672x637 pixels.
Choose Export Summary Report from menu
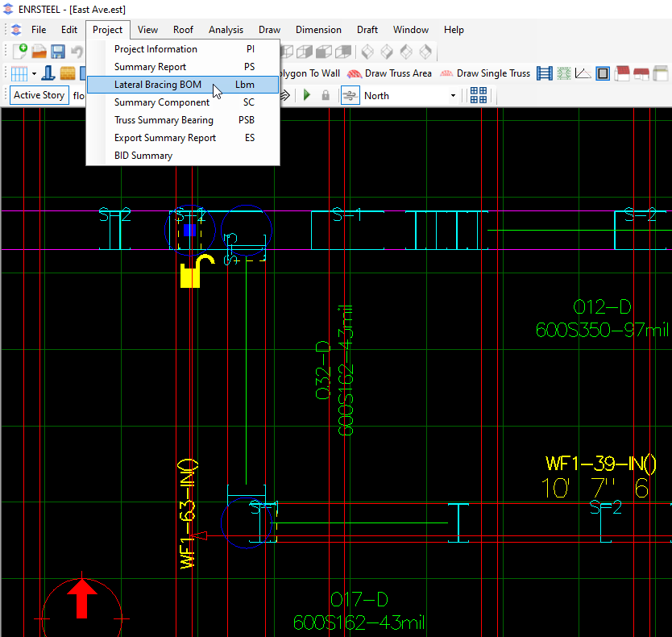click(165, 138)
